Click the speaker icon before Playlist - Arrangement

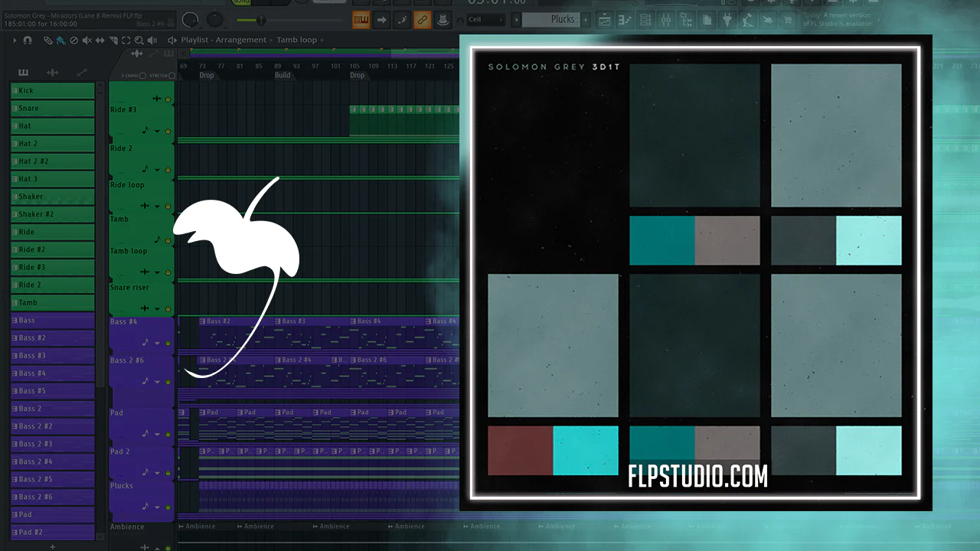pos(172,40)
